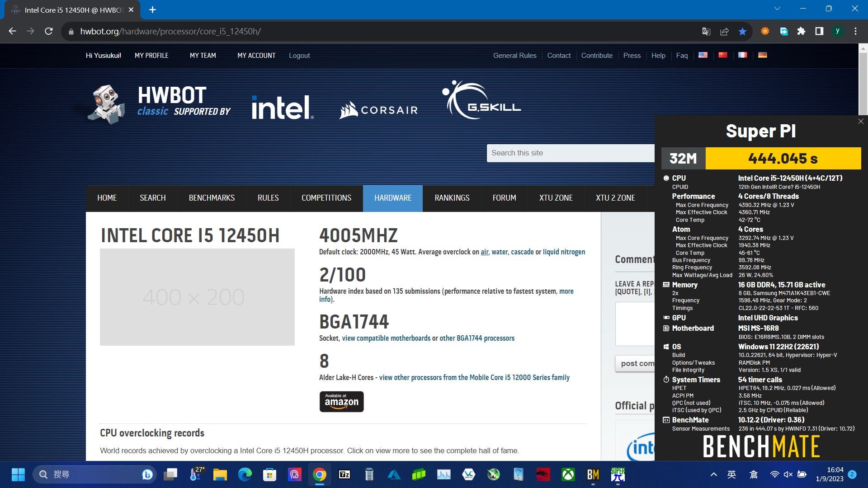Viewport: 868px width, 488px height.
Task: Open the SEARCH menu item
Action: [x=153, y=198]
